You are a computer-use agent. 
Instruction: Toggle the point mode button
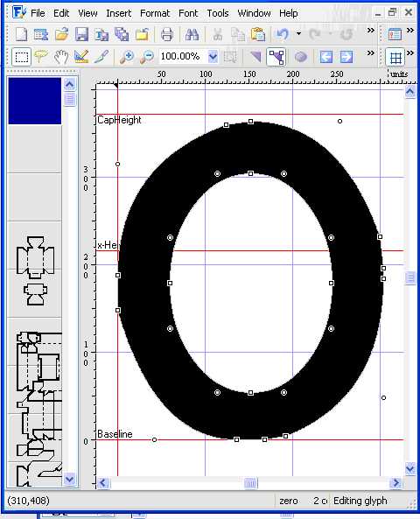(276, 57)
